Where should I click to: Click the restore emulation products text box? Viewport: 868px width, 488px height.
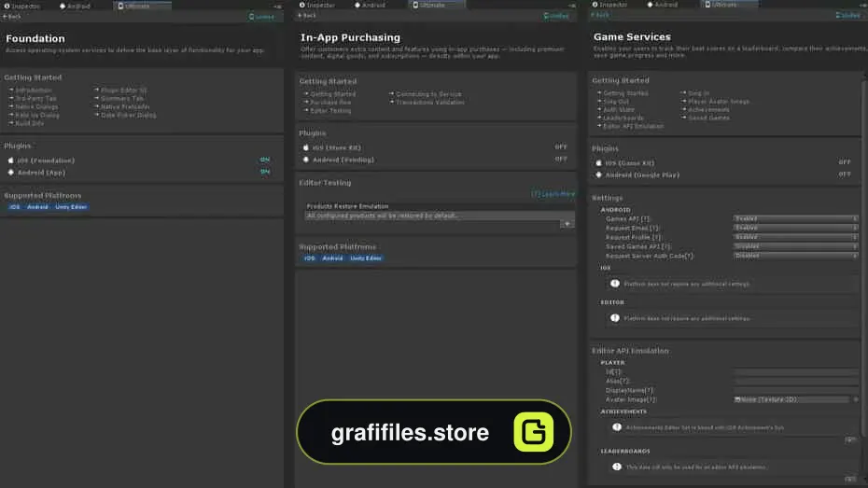pos(440,216)
